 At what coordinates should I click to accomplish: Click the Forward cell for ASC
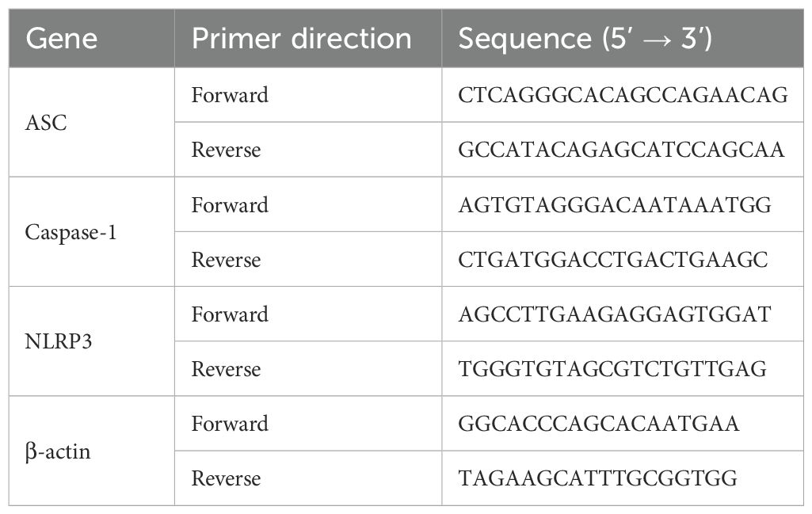[230, 96]
